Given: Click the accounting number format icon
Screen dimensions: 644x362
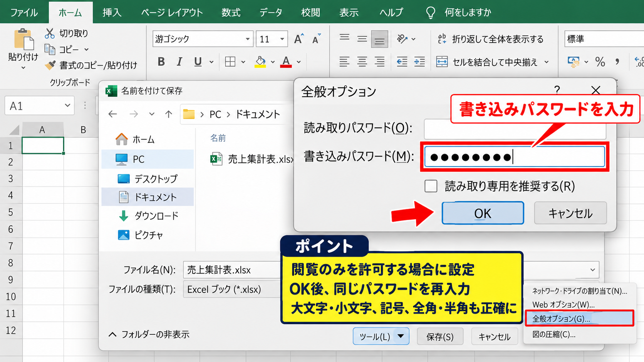Looking at the screenshot, I should [574, 62].
